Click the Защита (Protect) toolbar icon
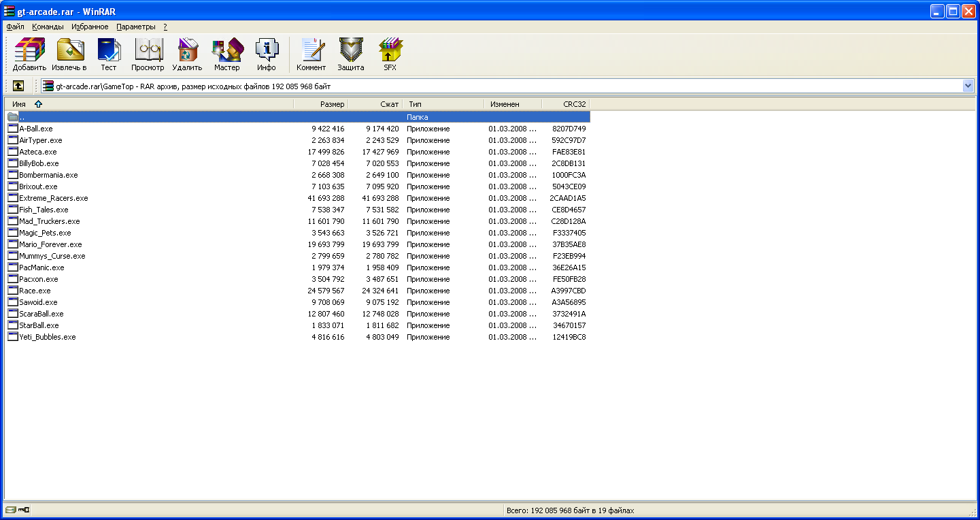Viewport: 980px width, 520px height. tap(351, 54)
